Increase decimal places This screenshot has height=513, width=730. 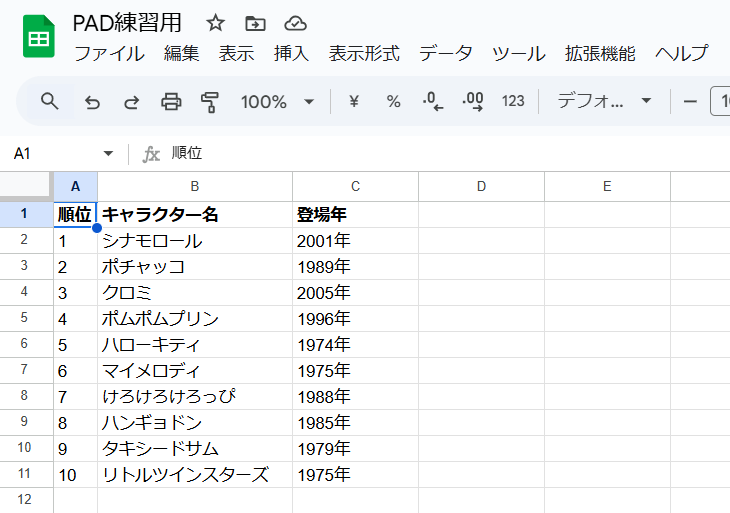[x=473, y=101]
